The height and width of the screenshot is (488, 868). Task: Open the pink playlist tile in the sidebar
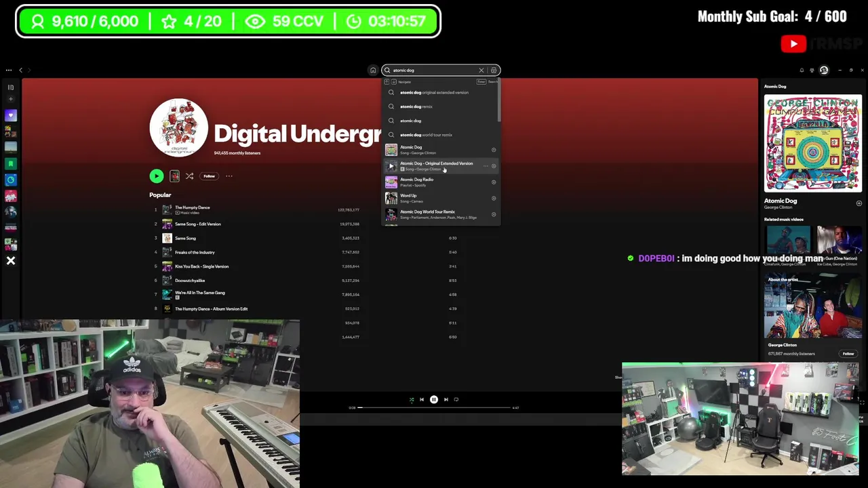click(11, 196)
